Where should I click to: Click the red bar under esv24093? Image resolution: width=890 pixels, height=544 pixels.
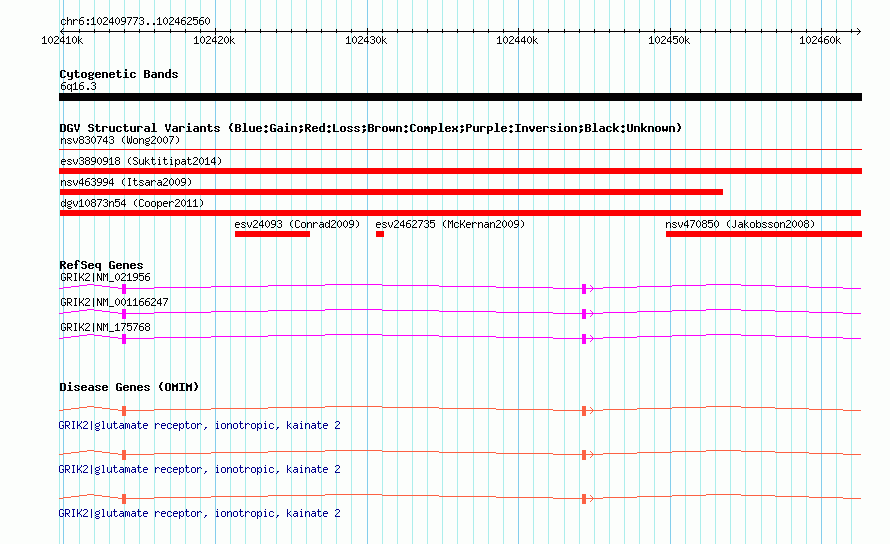pos(272,234)
